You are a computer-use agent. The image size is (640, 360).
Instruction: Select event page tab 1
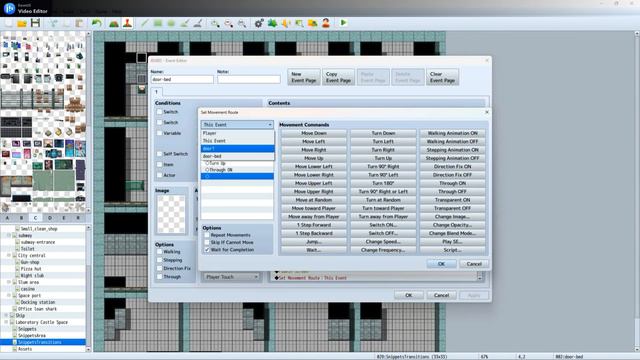pos(156,92)
